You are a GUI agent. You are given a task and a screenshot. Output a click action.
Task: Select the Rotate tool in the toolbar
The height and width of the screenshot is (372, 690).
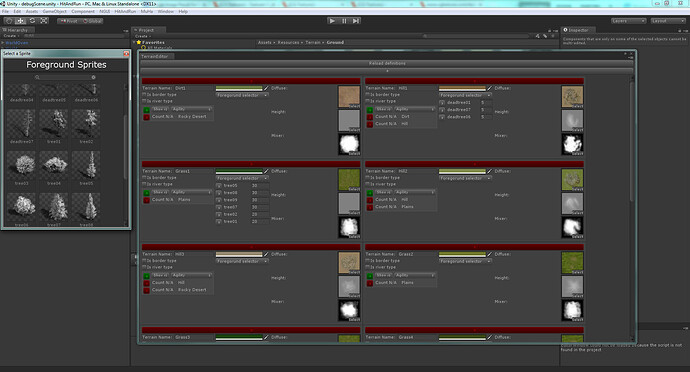click(x=32, y=21)
